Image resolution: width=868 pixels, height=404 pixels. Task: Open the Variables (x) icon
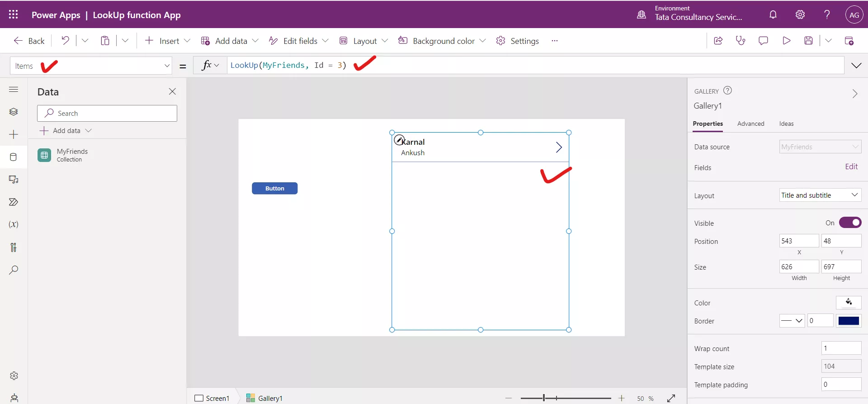pos(14,224)
